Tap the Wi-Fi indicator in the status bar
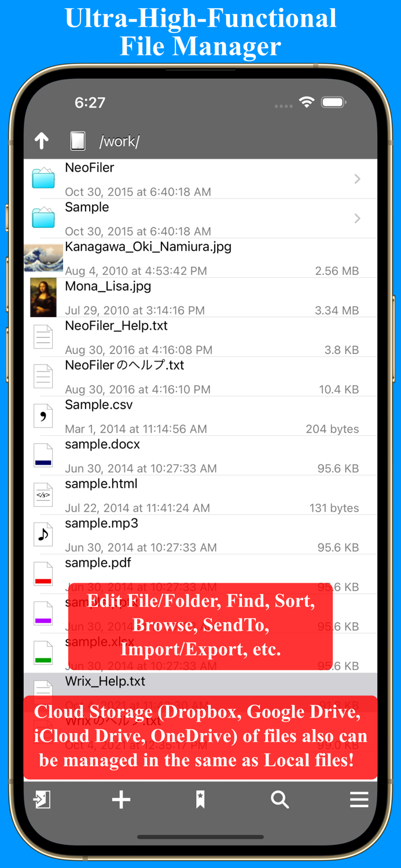The height and width of the screenshot is (868, 401). (307, 102)
